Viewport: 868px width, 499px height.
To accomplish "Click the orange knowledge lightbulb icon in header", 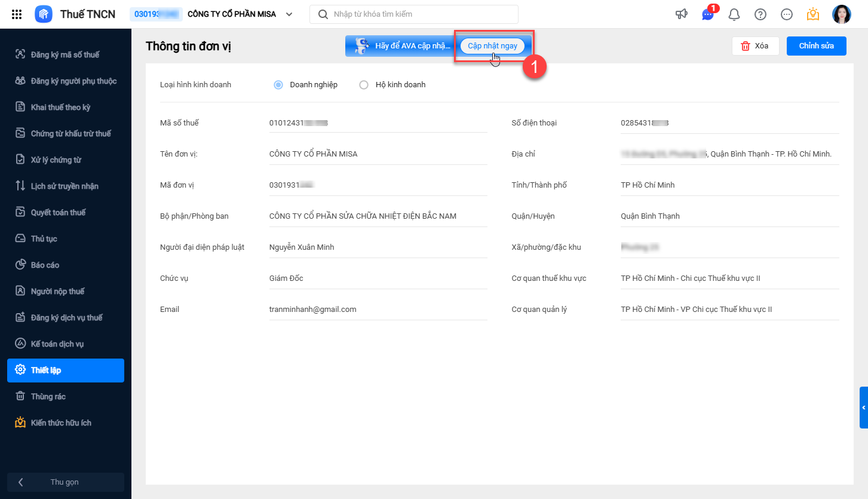I will point(813,14).
